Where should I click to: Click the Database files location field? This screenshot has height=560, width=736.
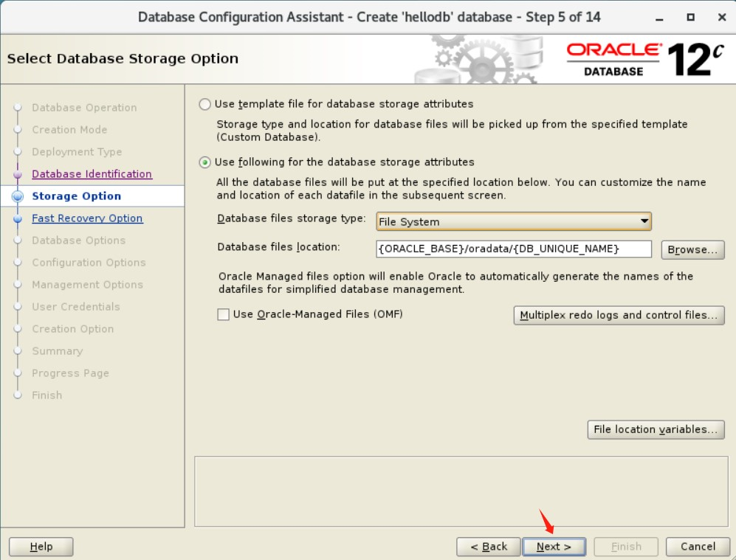coord(514,249)
